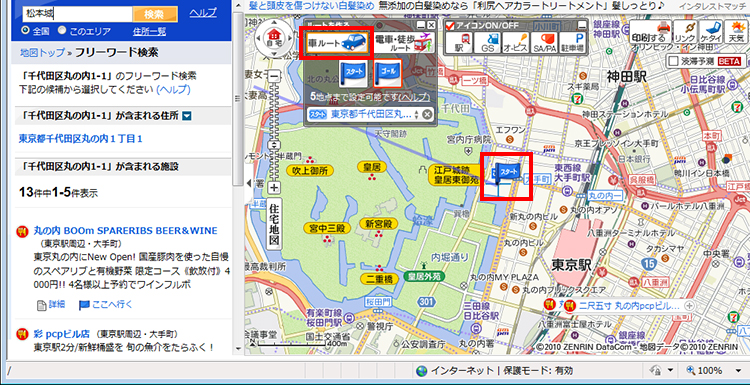Click the 検索 search button

155,13
